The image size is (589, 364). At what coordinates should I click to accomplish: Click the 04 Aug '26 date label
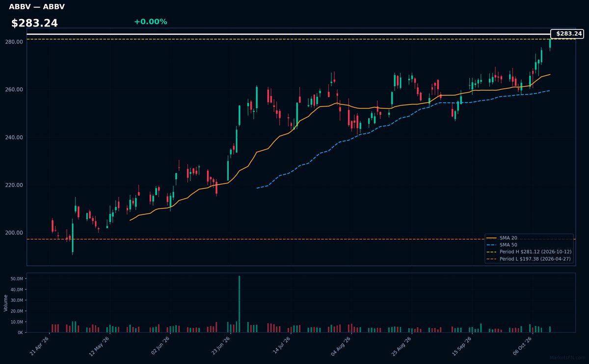[x=341, y=346]
